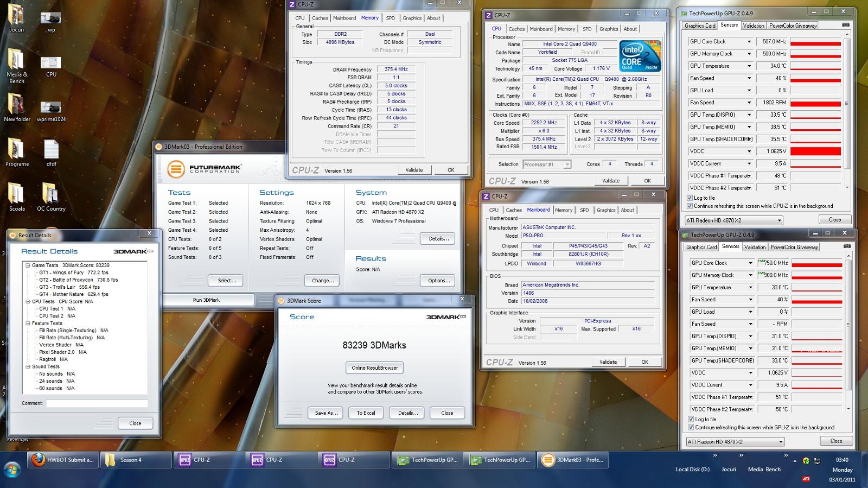Click taskbar clock showing 03:40
The height and width of the screenshot is (488, 868).
[842, 460]
